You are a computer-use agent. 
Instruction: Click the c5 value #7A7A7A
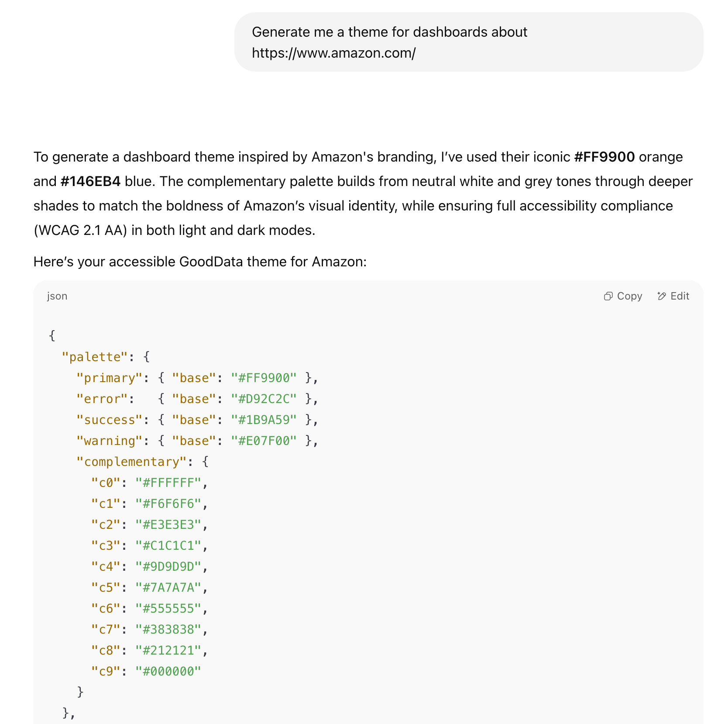pos(168,587)
